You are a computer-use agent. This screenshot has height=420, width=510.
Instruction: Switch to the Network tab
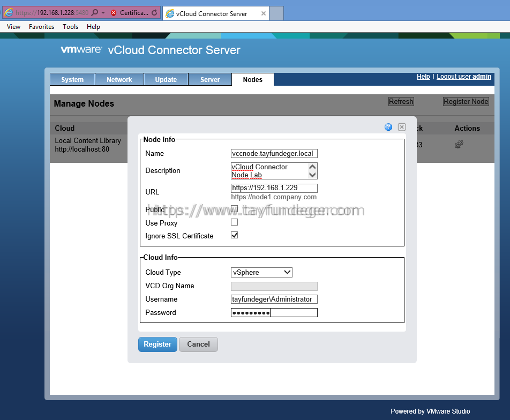[x=119, y=80]
